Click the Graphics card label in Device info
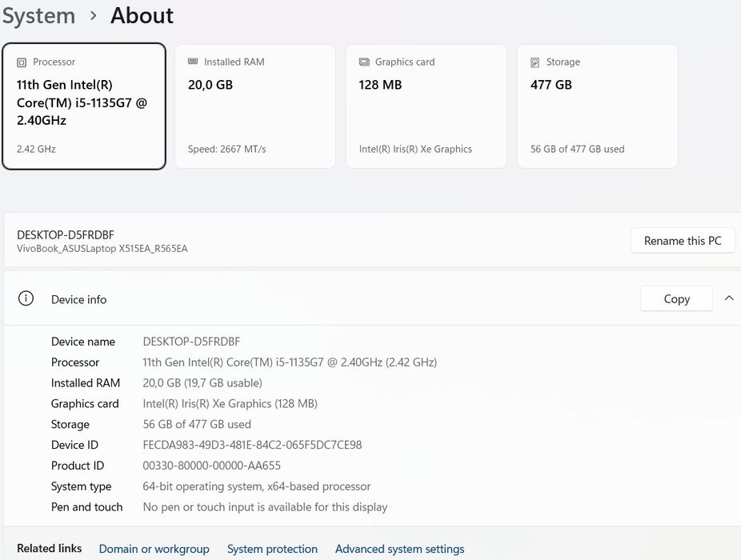741x560 pixels. pos(85,403)
